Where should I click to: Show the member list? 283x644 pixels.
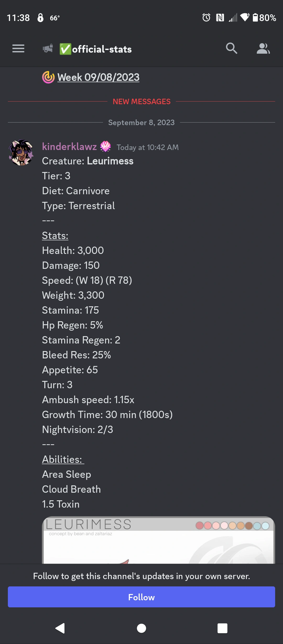pyautogui.click(x=264, y=49)
